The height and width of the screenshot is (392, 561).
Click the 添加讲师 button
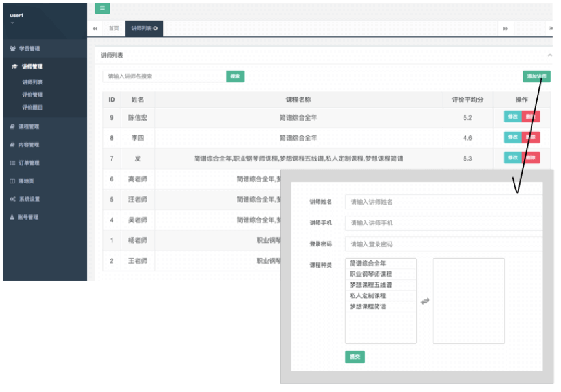click(x=536, y=76)
